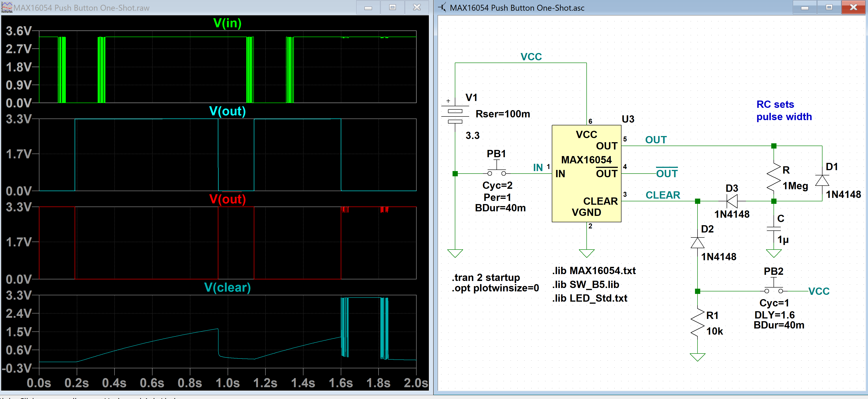
Task: Click ground symbol below capacitor C
Action: click(774, 253)
